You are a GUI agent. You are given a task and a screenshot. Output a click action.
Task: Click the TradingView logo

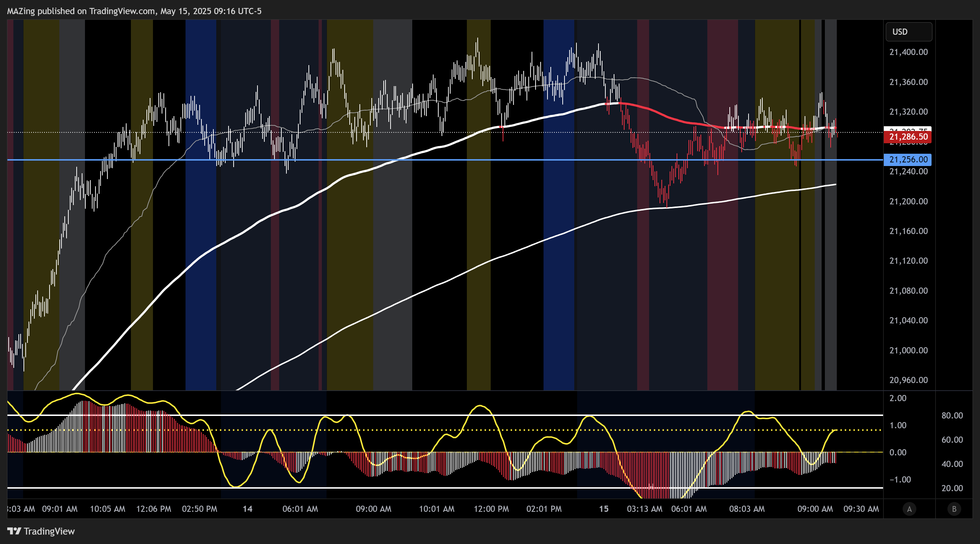pos(41,531)
